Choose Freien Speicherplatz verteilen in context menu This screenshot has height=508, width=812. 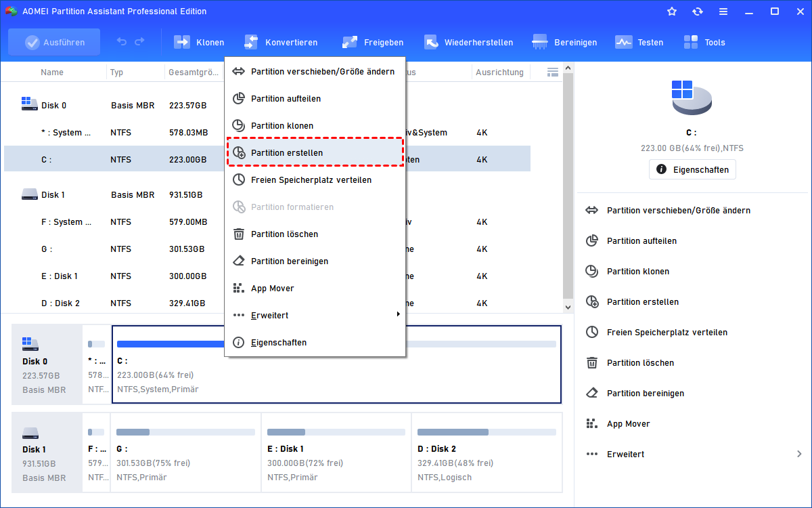[315, 179]
